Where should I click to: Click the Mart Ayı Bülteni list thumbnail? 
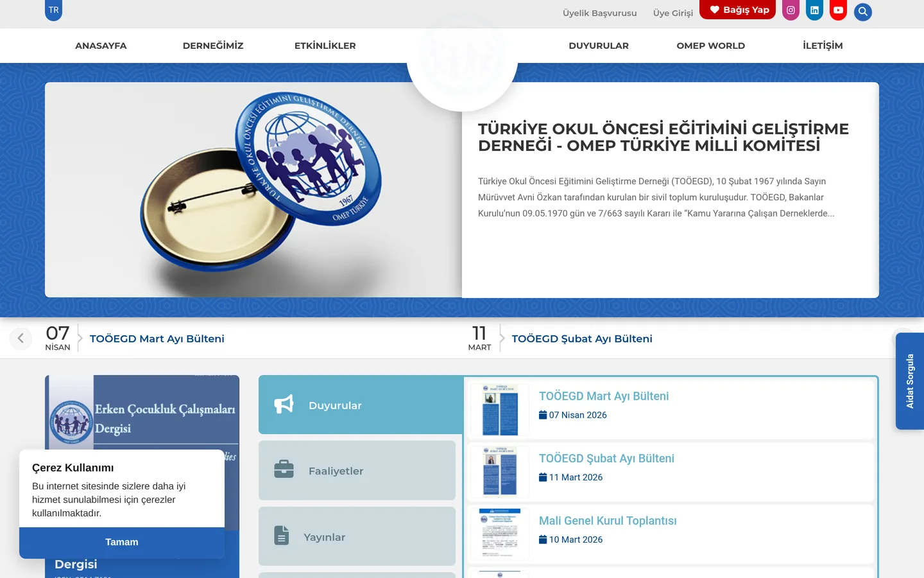click(500, 410)
